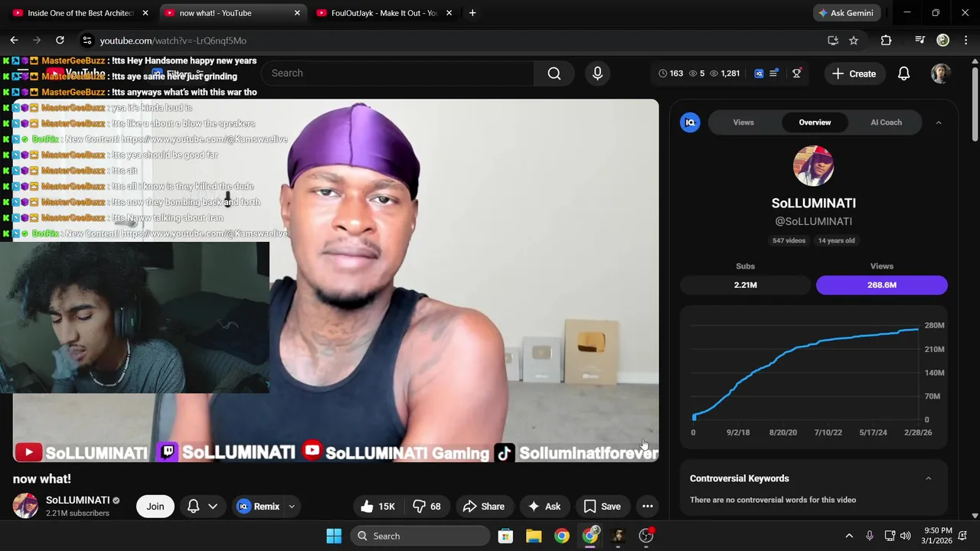
Task: Open the list icon with blue dot in header
Action: coord(774,73)
